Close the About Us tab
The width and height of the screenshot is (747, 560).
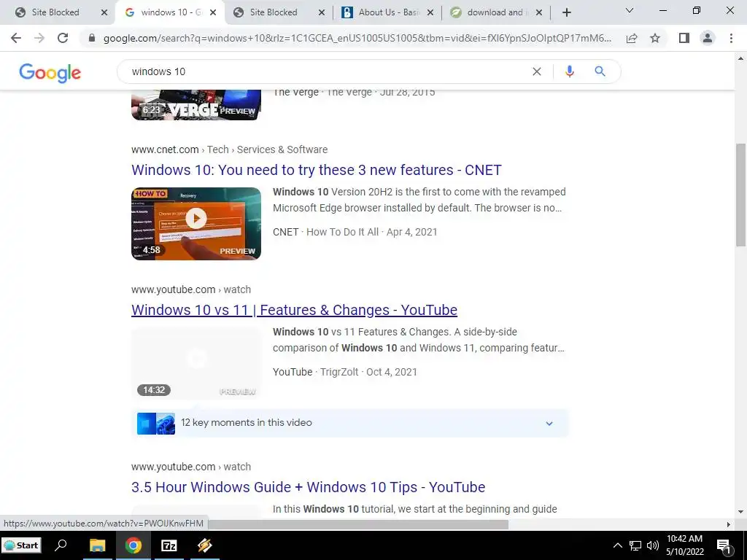[430, 12]
